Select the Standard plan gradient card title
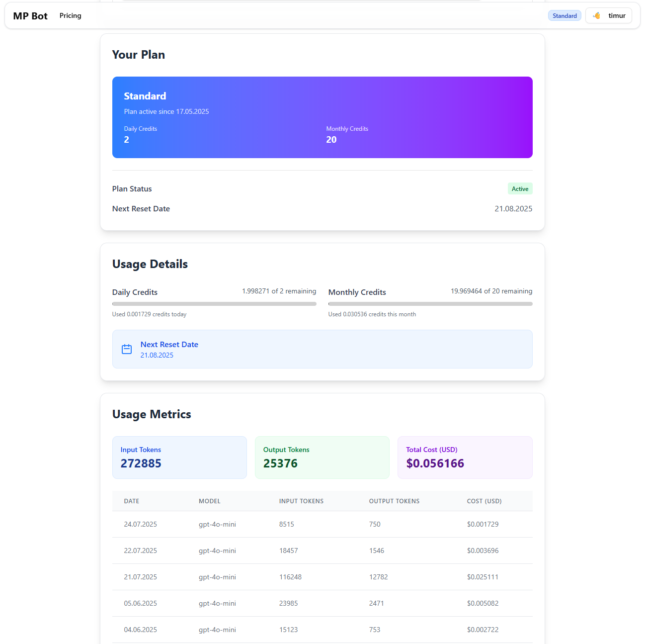 [145, 96]
